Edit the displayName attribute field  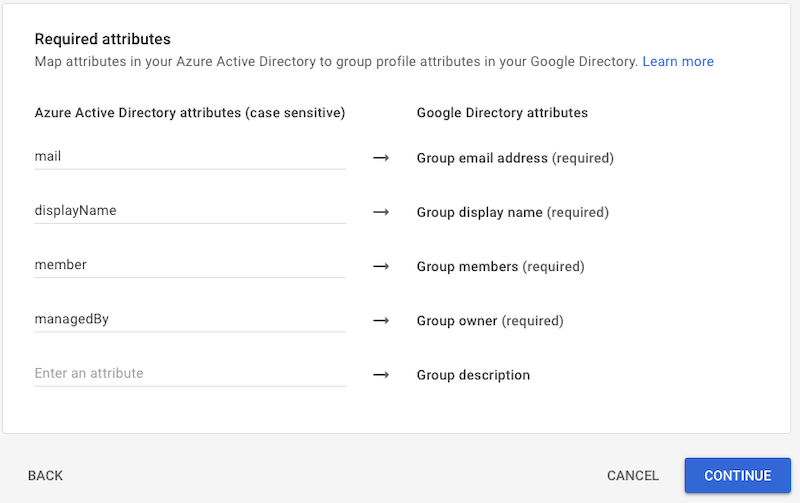[x=190, y=211]
